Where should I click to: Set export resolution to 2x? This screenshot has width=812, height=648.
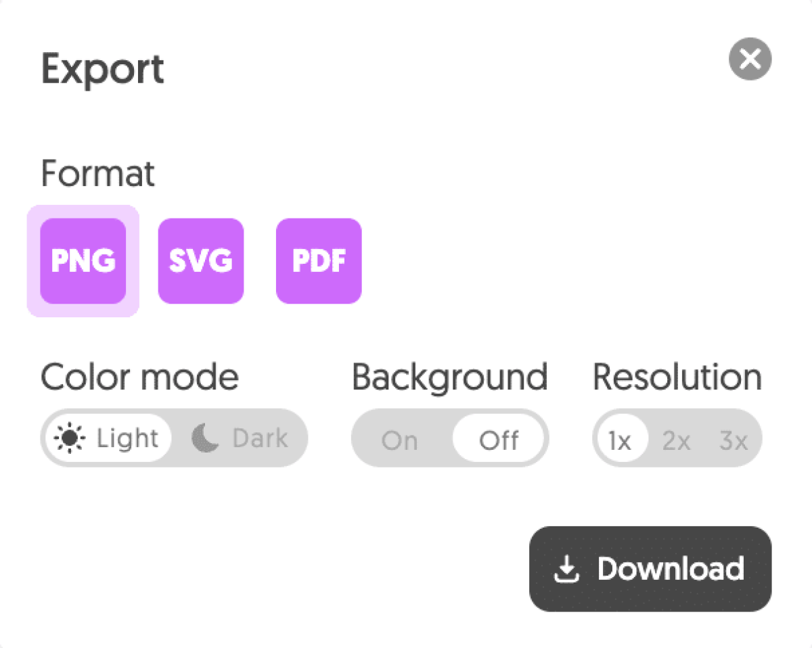click(x=677, y=441)
